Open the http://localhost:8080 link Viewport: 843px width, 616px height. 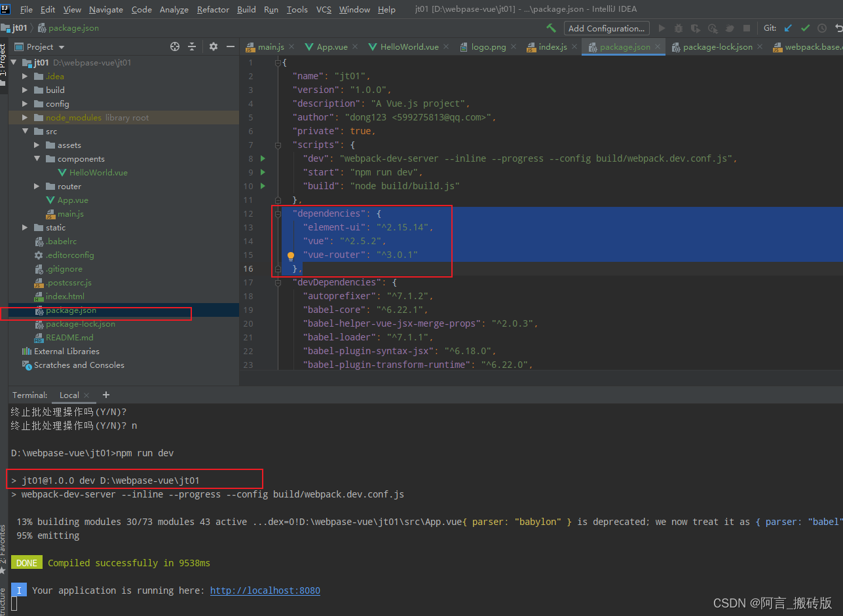(x=265, y=590)
